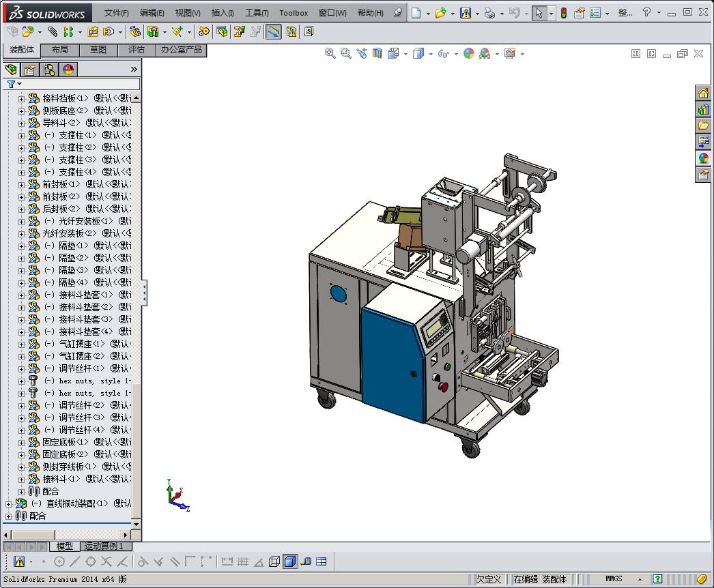Click the Take Snapshot icon

click(x=309, y=31)
